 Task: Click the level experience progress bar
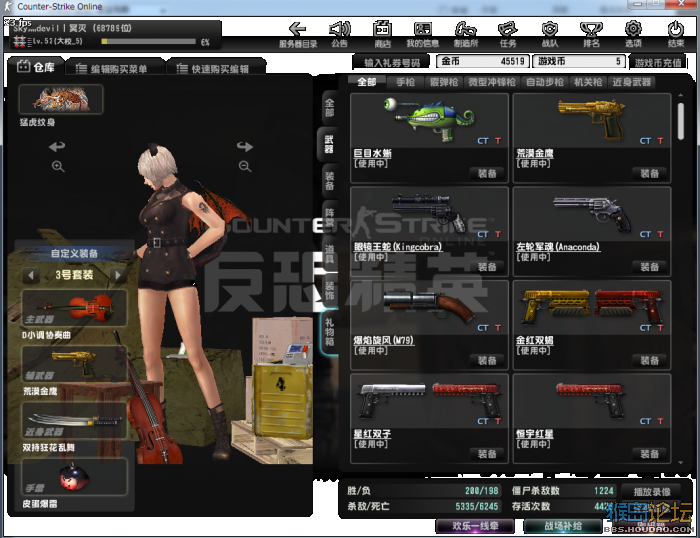click(148, 42)
